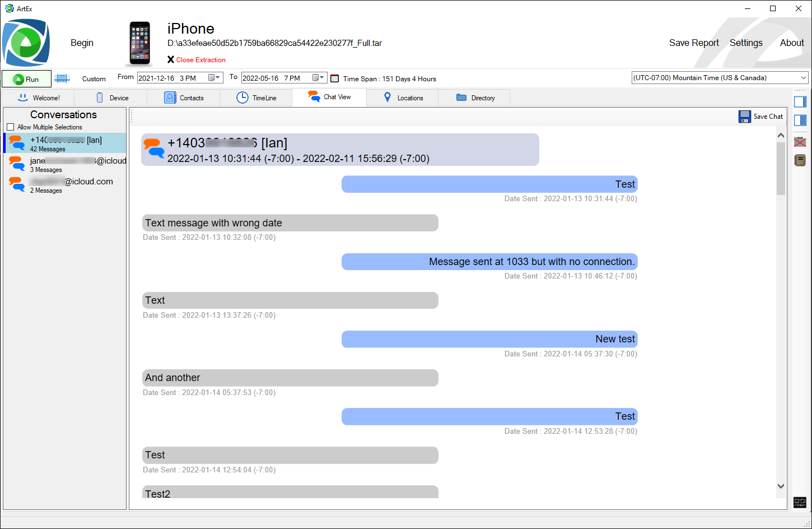Enable Allow Multiple Selections checkbox
This screenshot has width=812, height=529.
pos(10,127)
